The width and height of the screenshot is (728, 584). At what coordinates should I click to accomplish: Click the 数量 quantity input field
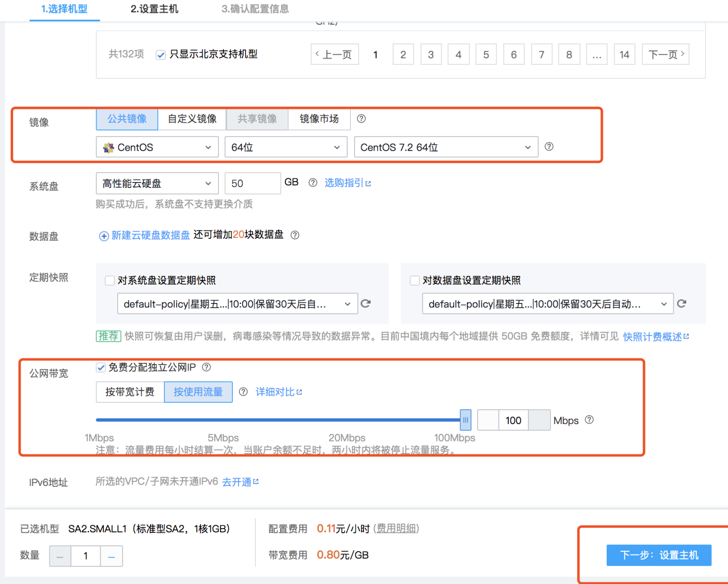coord(85,556)
